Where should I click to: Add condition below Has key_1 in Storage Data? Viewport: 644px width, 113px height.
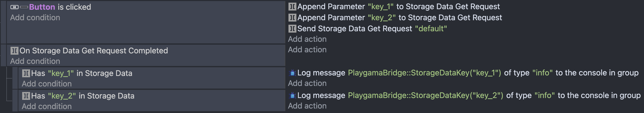(x=47, y=84)
